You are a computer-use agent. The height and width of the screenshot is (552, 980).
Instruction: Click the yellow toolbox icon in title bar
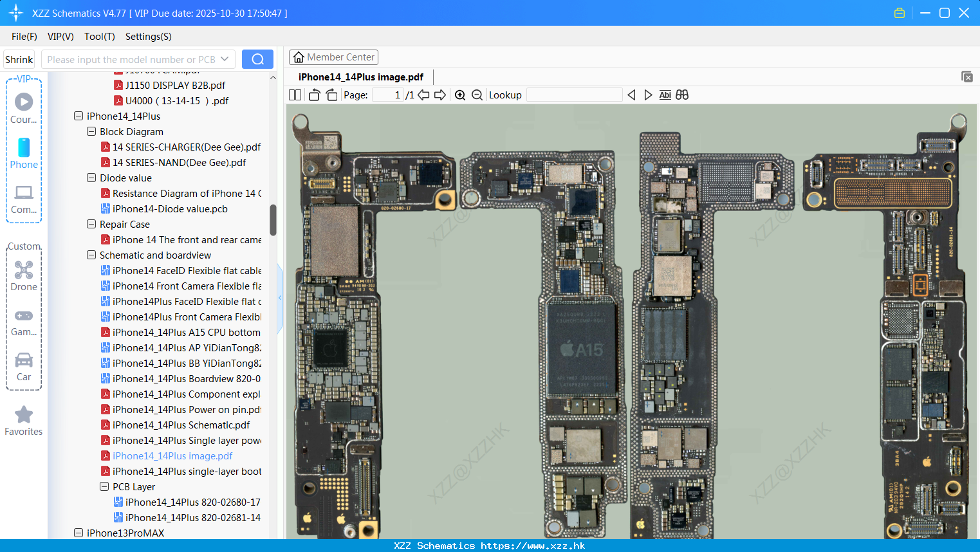click(900, 13)
